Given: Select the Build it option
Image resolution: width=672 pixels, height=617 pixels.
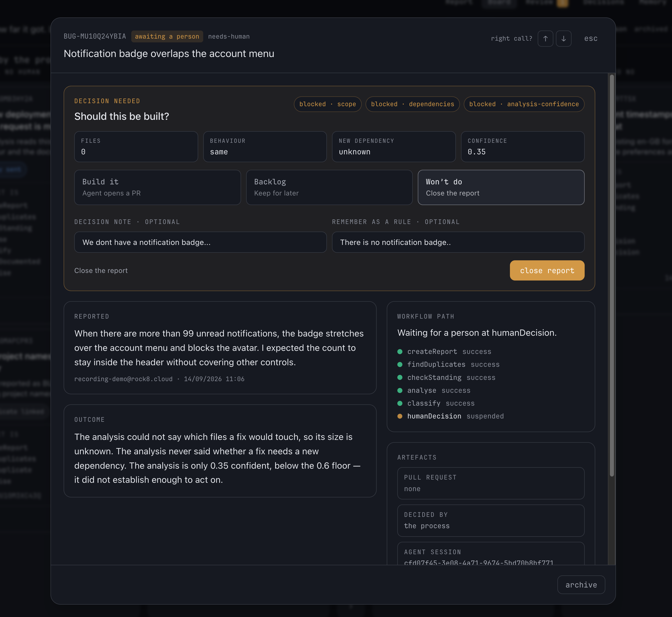Looking at the screenshot, I should pos(157,187).
